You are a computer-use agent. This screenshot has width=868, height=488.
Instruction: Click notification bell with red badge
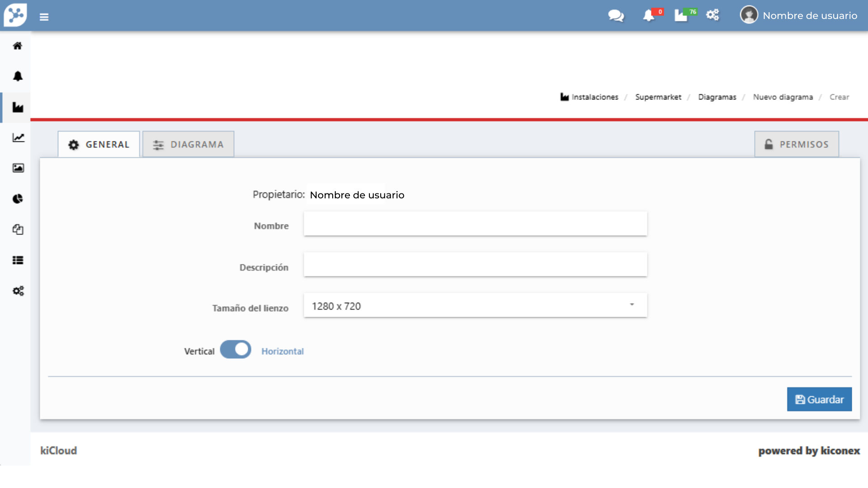pos(649,16)
